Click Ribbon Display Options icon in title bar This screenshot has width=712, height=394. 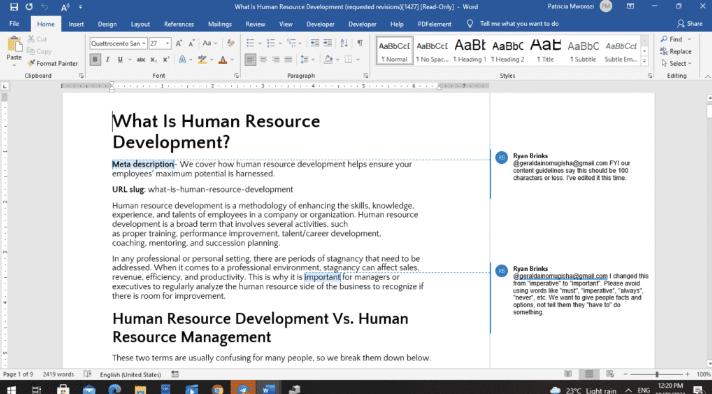(630, 6)
